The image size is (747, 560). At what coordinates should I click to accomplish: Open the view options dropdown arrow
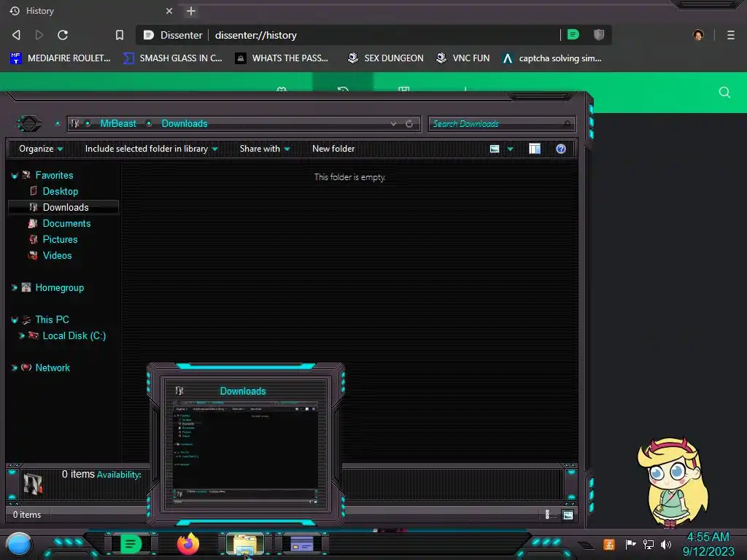coord(510,149)
